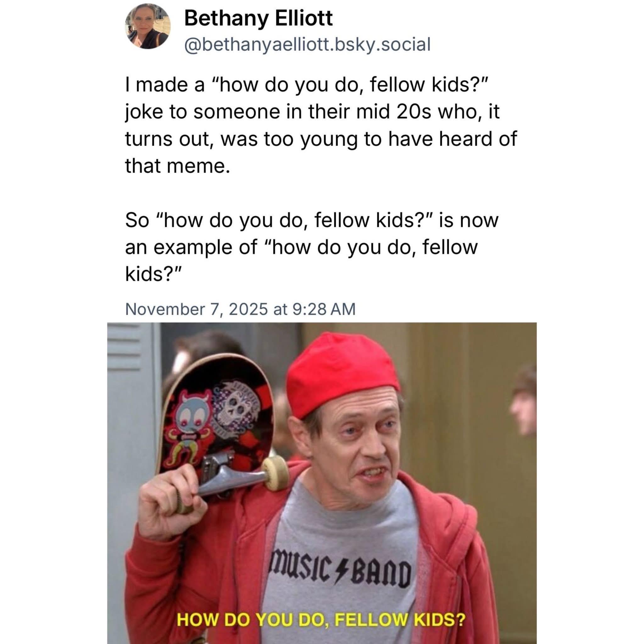The height and width of the screenshot is (644, 644).
Task: Open the attached meme image
Action: click(x=322, y=483)
